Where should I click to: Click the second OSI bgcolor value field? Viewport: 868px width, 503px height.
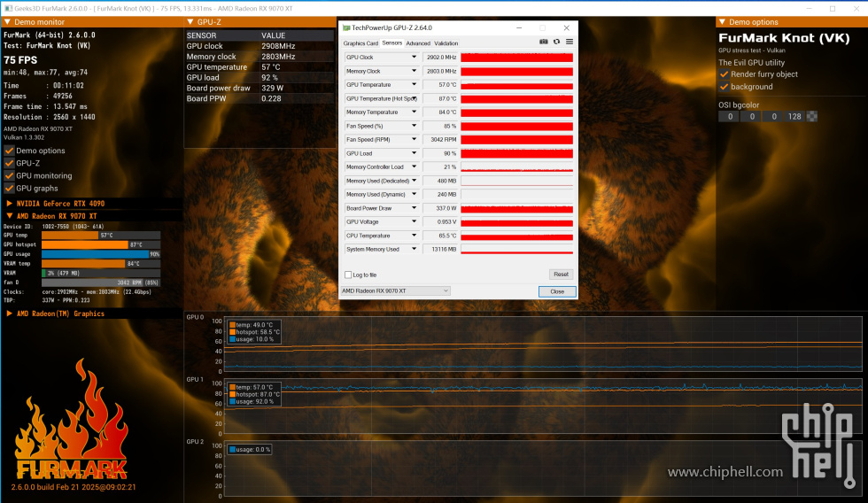pos(751,116)
